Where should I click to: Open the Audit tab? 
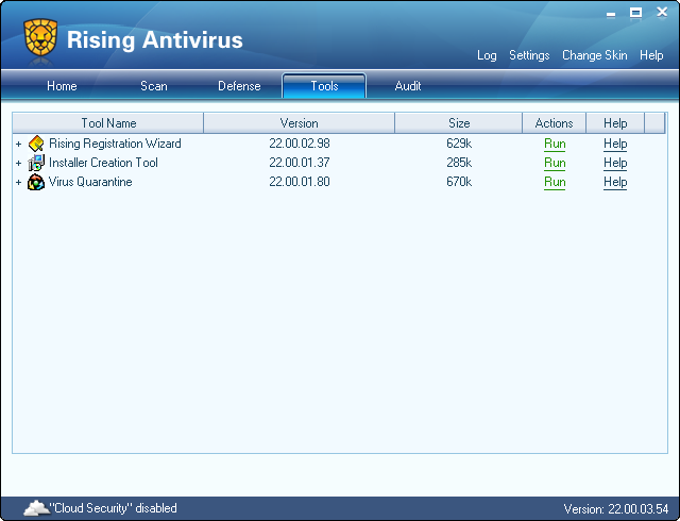click(x=408, y=86)
